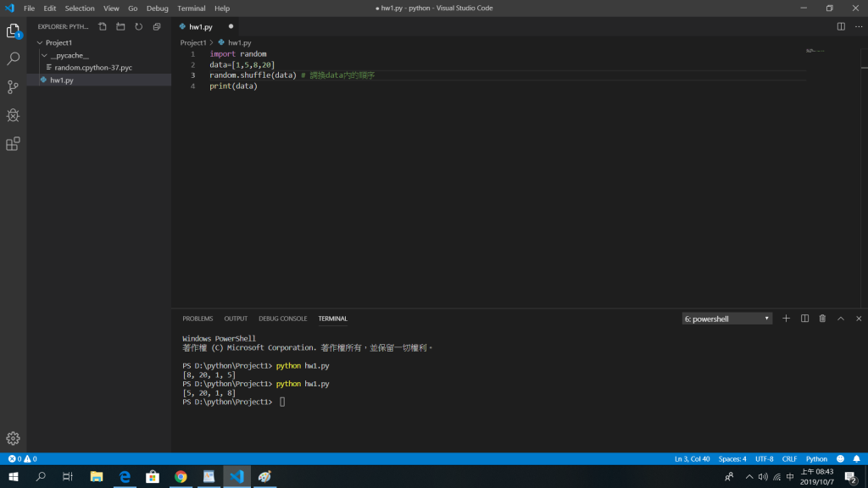Image resolution: width=868 pixels, height=488 pixels.
Task: Open Action Center notifications icon
Action: coord(851,476)
